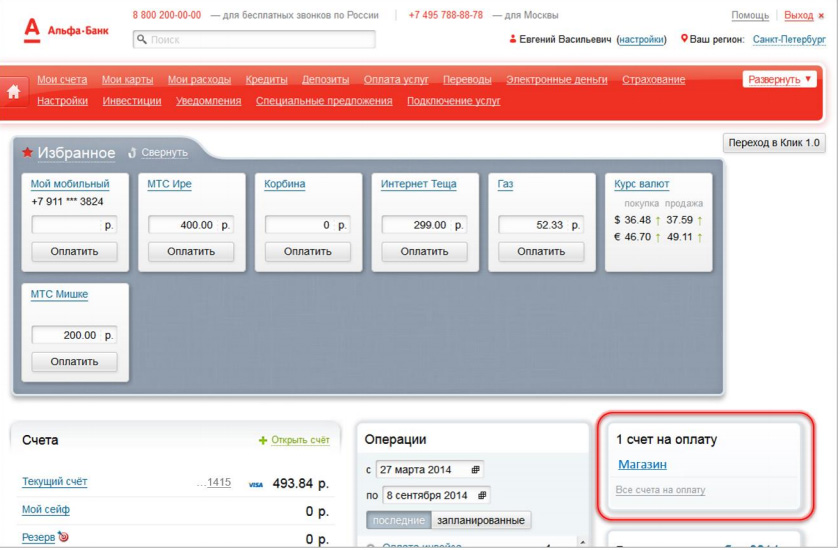Open Мои карты menu item
Image resolution: width=840 pixels, height=550 pixels.
click(128, 79)
